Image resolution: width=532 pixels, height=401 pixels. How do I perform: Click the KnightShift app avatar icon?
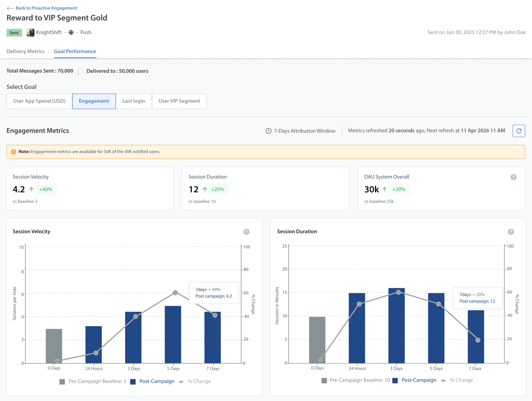pos(31,33)
